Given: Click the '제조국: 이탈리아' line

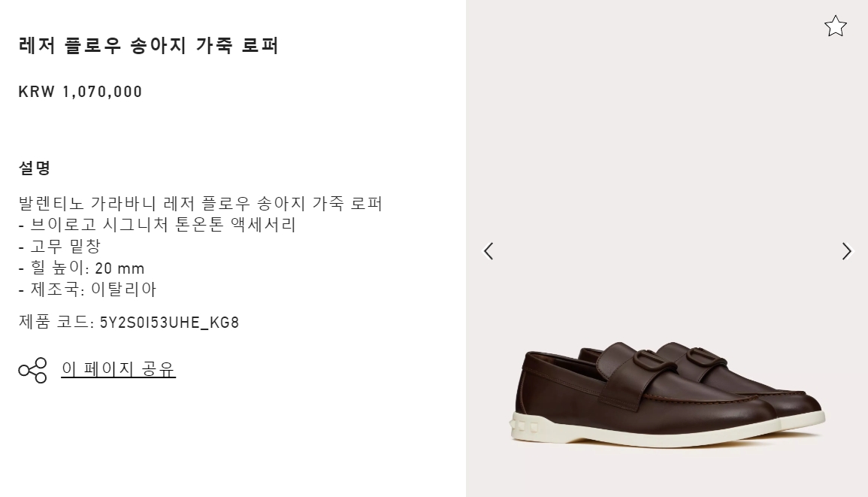Looking at the screenshot, I should (x=87, y=289).
